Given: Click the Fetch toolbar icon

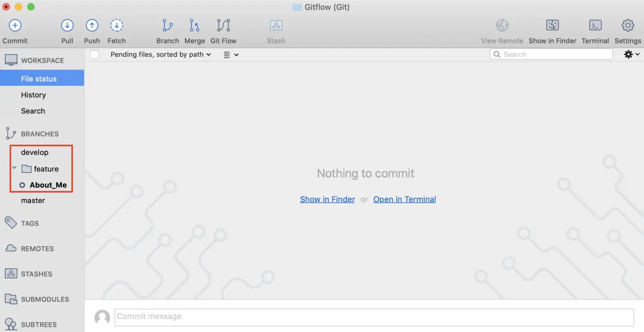Looking at the screenshot, I should 116,26.
